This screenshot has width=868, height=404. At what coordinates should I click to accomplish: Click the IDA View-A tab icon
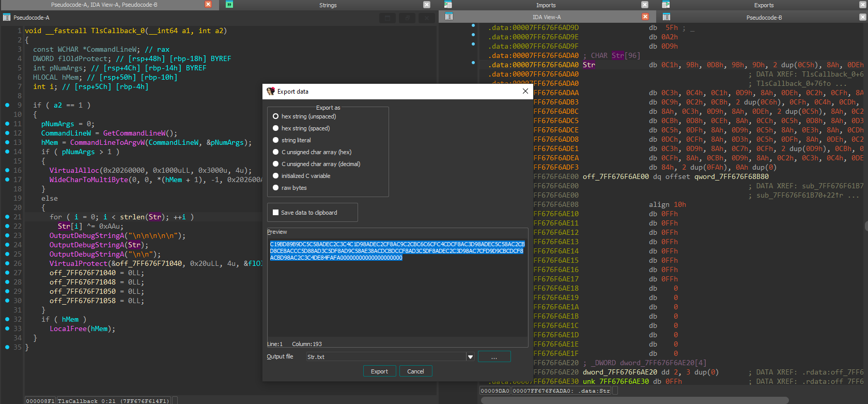(x=449, y=17)
